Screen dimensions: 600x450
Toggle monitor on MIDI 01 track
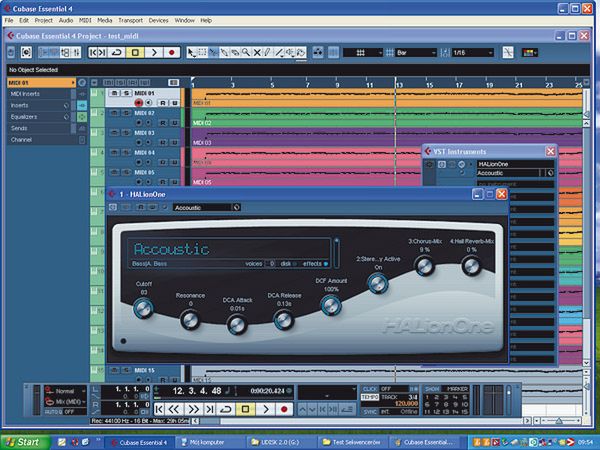[x=148, y=103]
